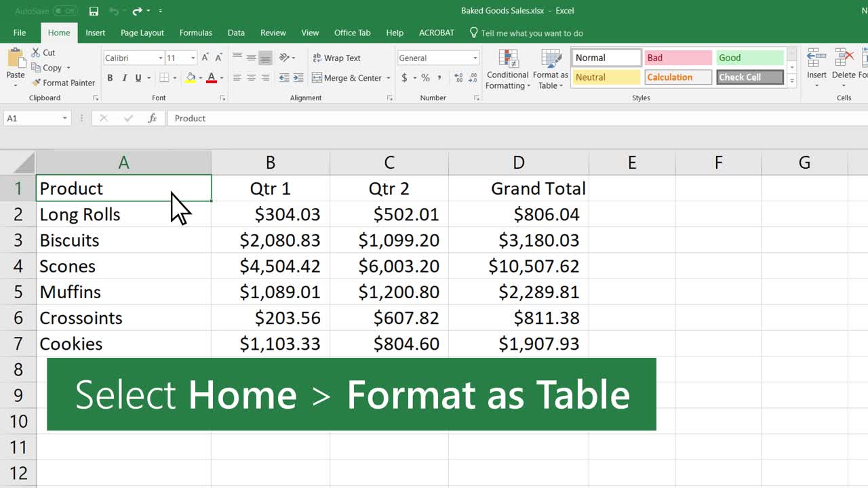Click Increase Indent icon
Screen dimensions: 868x488
pyautogui.click(x=298, y=78)
